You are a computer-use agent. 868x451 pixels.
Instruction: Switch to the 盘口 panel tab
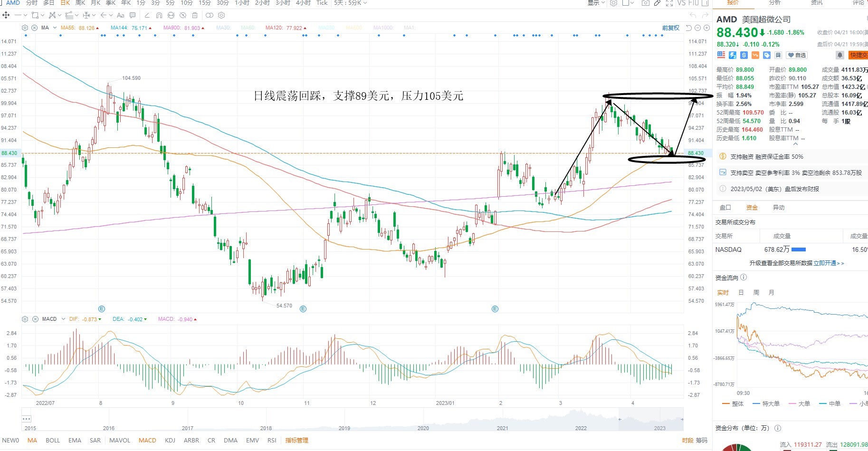[725, 207]
